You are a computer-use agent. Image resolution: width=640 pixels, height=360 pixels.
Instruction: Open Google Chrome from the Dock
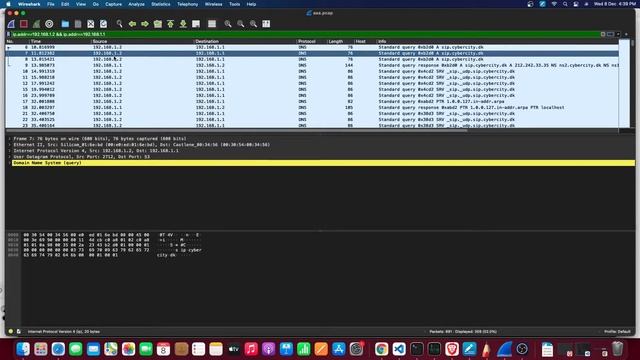point(381,349)
